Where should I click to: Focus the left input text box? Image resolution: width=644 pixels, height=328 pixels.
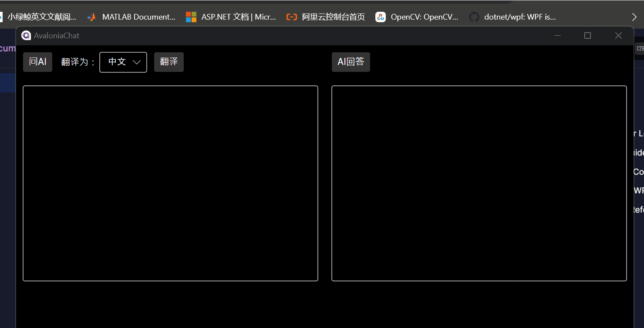170,183
